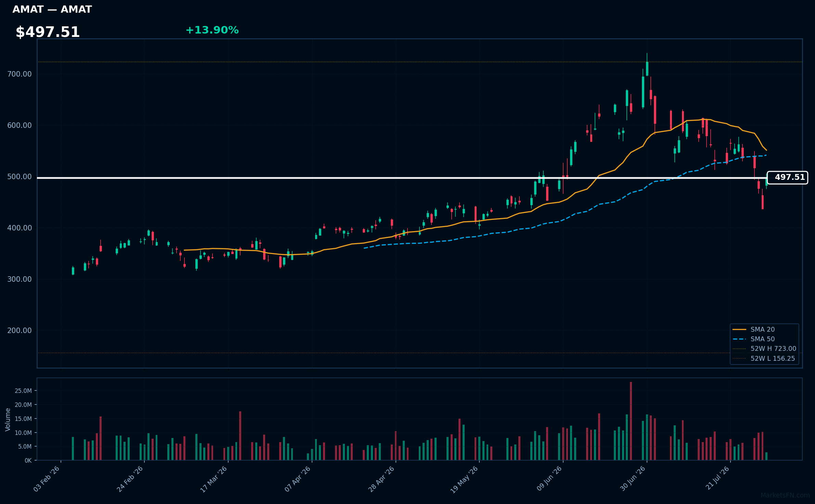Click the 497.51 price marker label

coord(787,177)
